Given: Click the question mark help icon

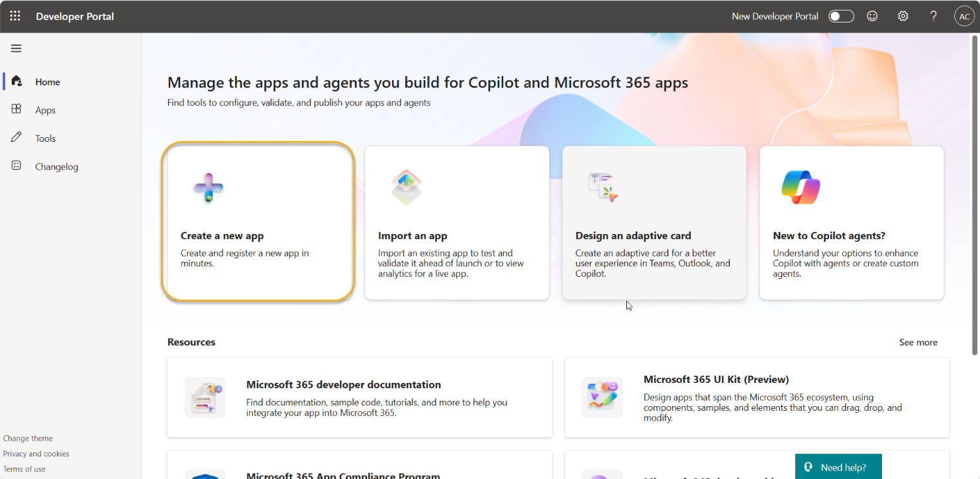Looking at the screenshot, I should click(x=933, y=16).
